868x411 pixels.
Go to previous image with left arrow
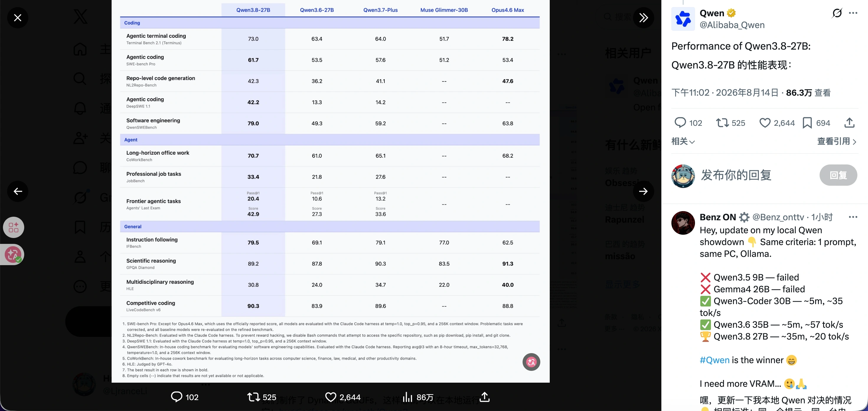pos(17,191)
